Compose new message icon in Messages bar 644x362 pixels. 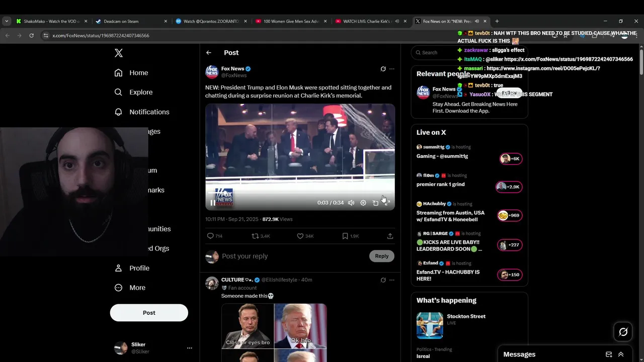(609, 354)
